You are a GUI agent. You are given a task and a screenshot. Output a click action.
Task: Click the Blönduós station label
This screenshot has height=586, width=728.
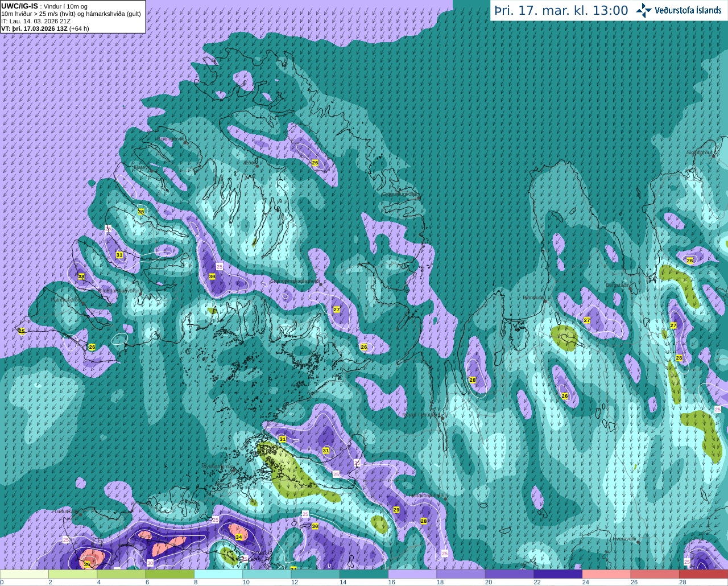click(533, 298)
